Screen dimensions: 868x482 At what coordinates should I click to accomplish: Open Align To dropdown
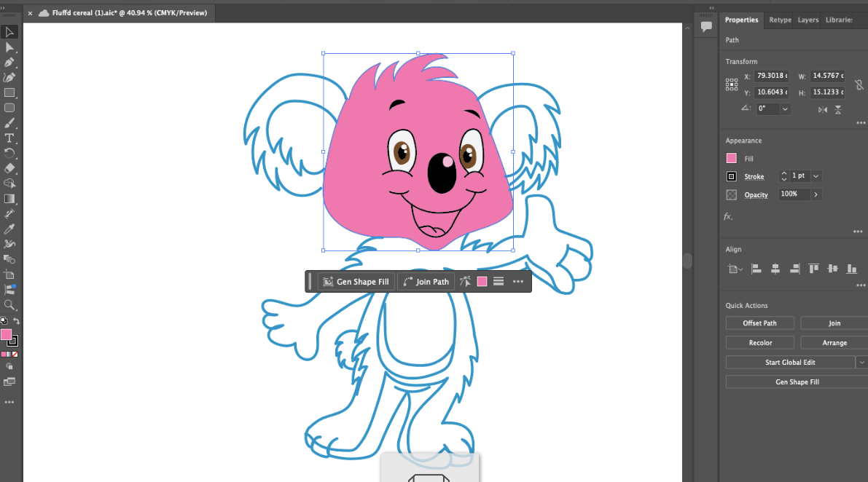coord(735,269)
